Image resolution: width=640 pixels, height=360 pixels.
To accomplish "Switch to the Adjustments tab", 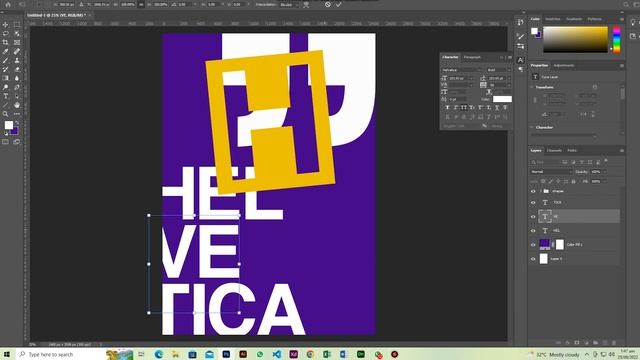I will point(564,65).
